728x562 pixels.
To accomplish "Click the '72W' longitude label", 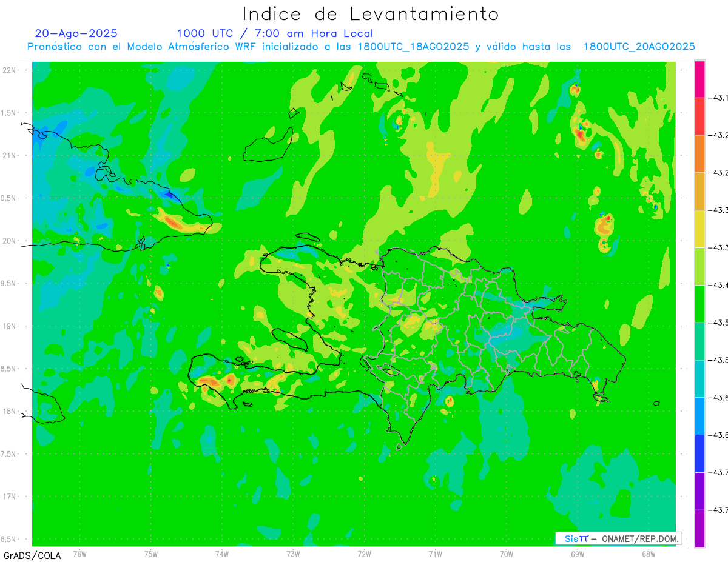I will click(x=364, y=554).
